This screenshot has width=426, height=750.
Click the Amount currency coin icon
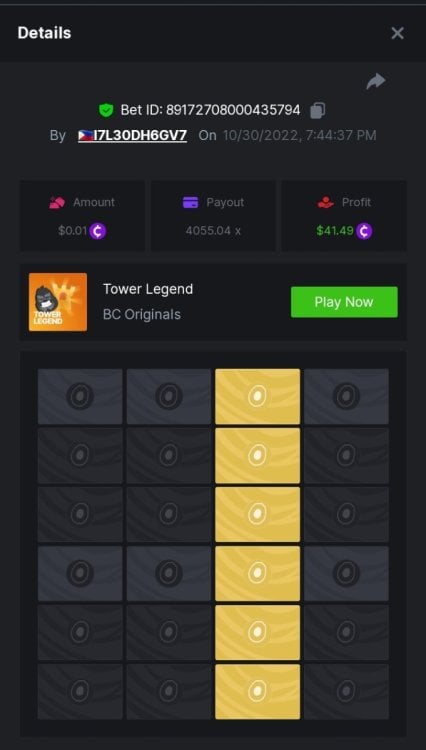point(98,232)
